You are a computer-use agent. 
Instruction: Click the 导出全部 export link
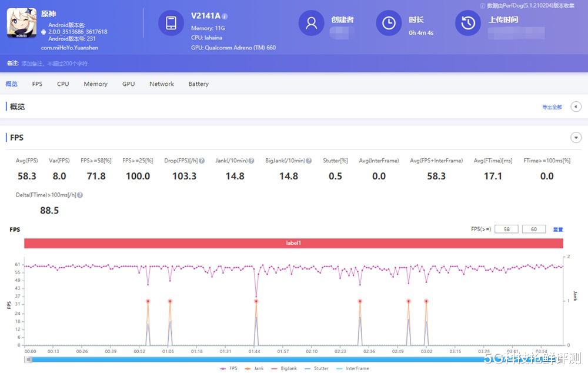coord(551,106)
